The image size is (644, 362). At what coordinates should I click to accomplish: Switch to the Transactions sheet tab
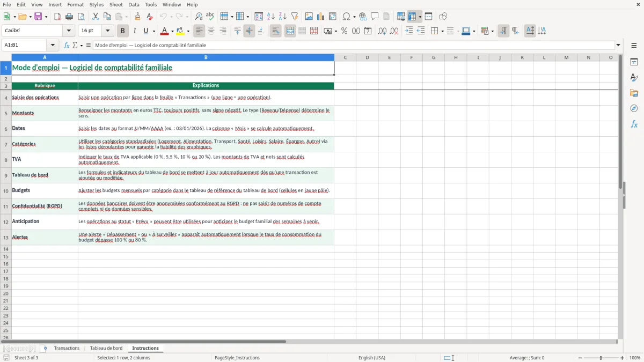coord(67,349)
